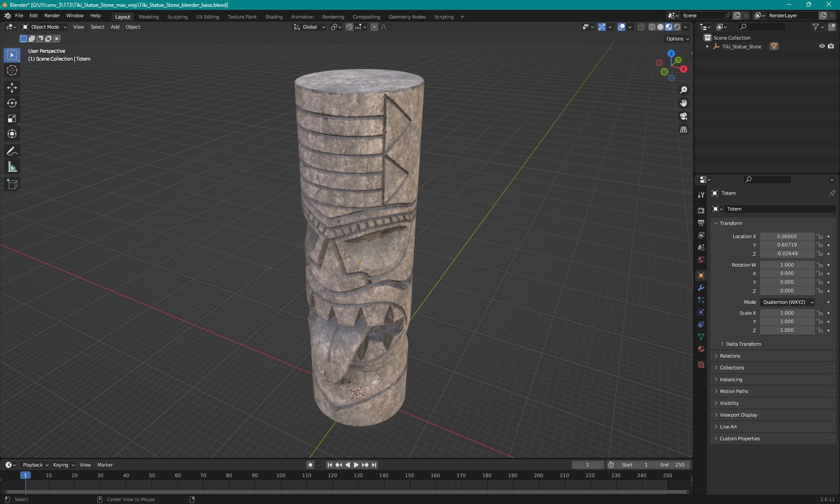Image resolution: width=840 pixels, height=504 pixels.
Task: Activate the Scale tool
Action: pos(12,119)
